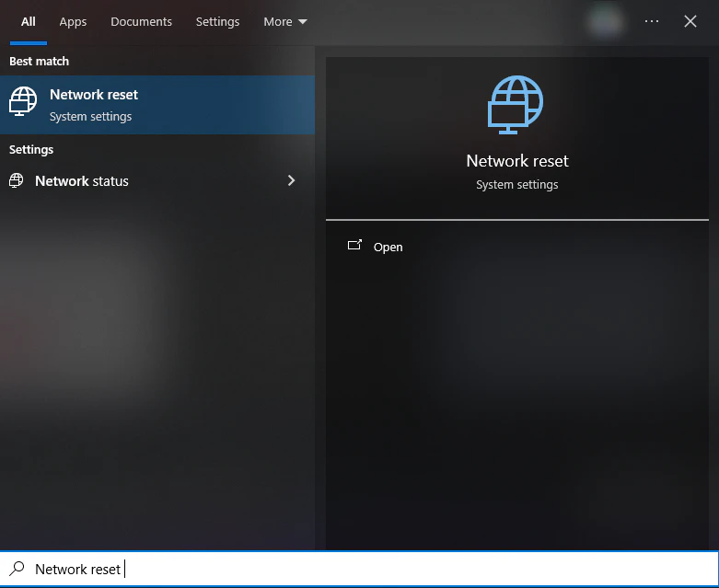Click the Open window icon in preview
Screen dimensions: 719x588
pos(354,245)
